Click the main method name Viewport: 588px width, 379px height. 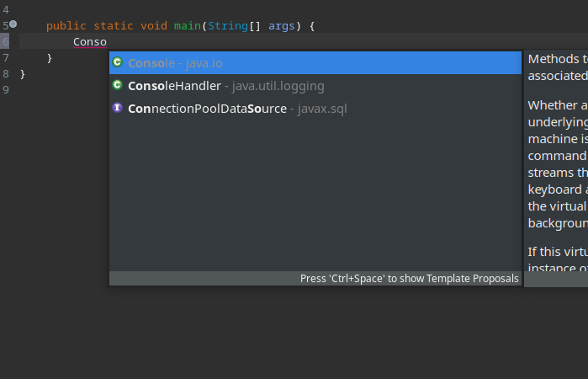click(188, 26)
